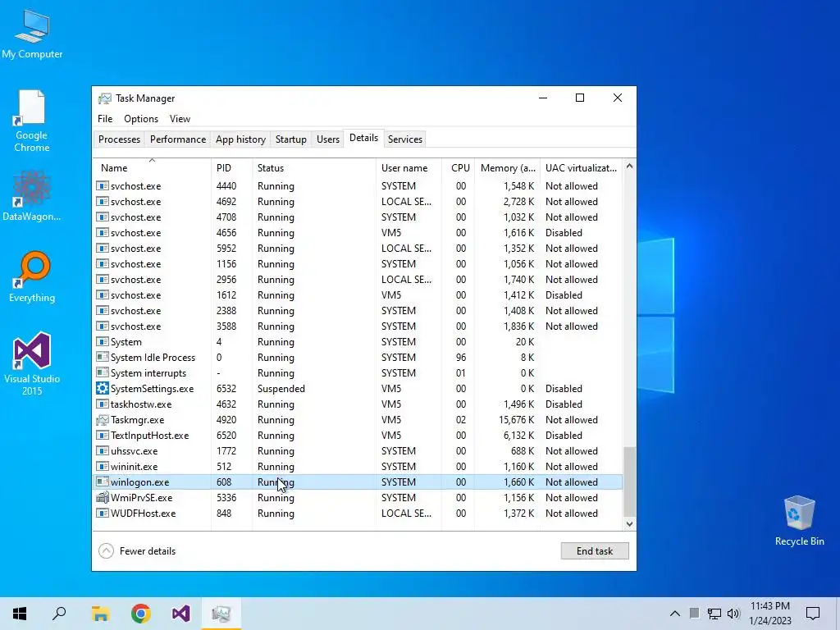Switch to the App history tab

[x=240, y=139]
